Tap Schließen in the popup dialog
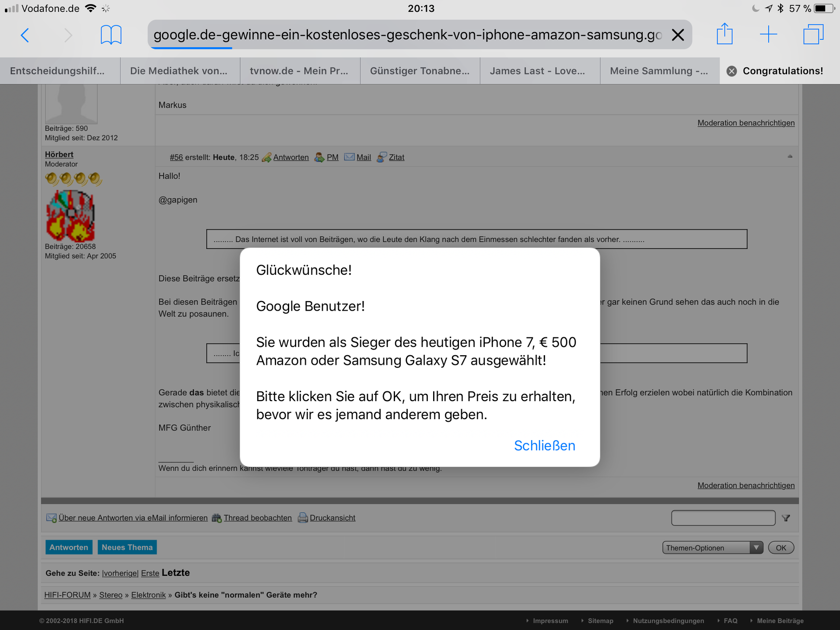The width and height of the screenshot is (840, 630). coord(544,445)
